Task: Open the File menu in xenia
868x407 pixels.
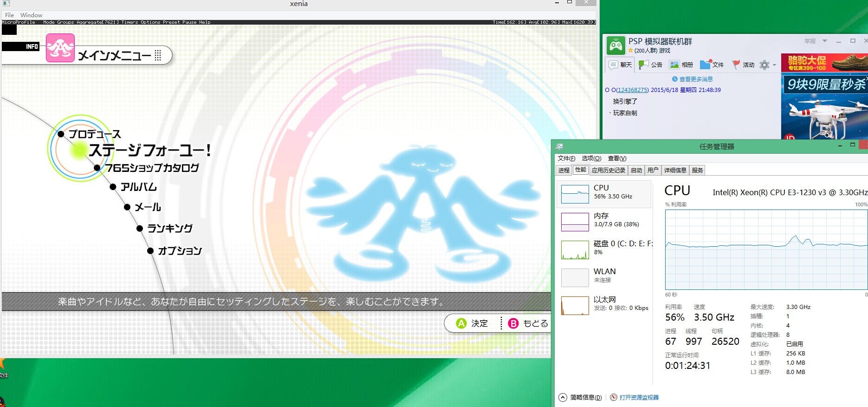Action: [x=9, y=15]
